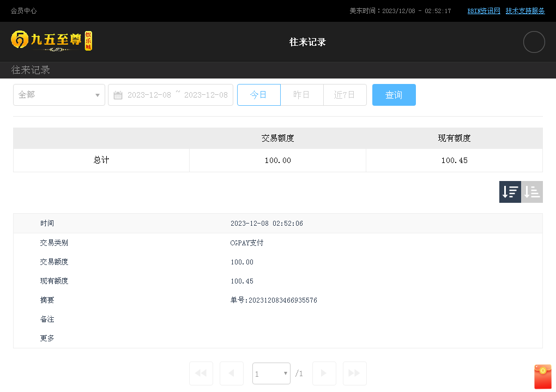The width and height of the screenshot is (556, 392).
Task: Click the round profile icon in header
Action: point(534,42)
